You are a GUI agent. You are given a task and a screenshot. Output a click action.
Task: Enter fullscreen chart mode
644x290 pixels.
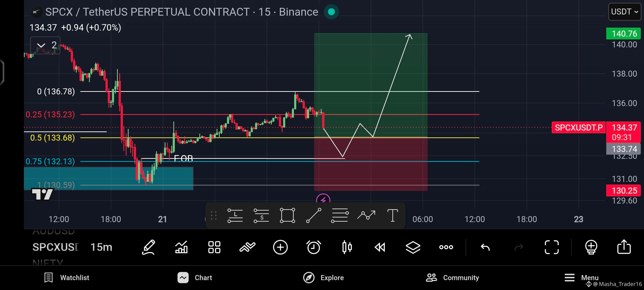pyautogui.click(x=552, y=247)
